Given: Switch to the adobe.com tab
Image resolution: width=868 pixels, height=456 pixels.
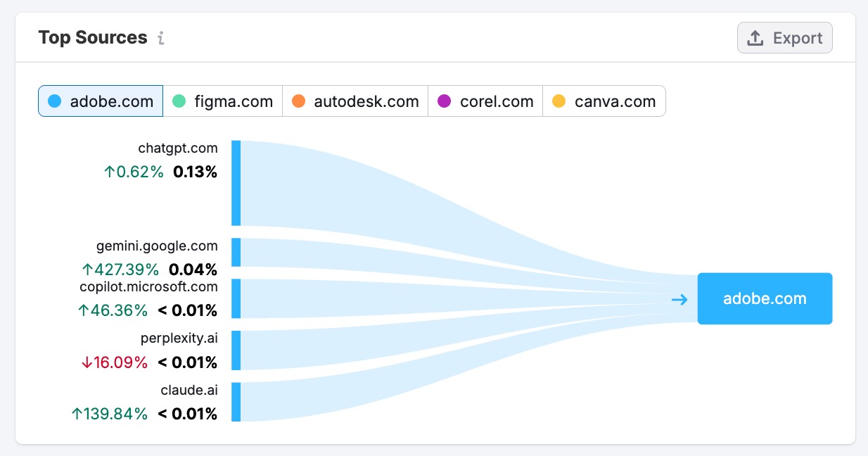Looking at the screenshot, I should [x=100, y=101].
